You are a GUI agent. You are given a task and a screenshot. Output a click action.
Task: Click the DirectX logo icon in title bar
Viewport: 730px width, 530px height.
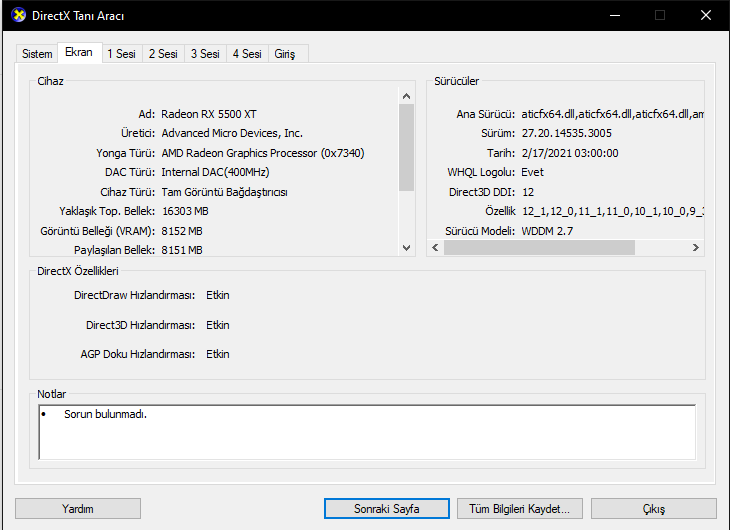click(19, 15)
